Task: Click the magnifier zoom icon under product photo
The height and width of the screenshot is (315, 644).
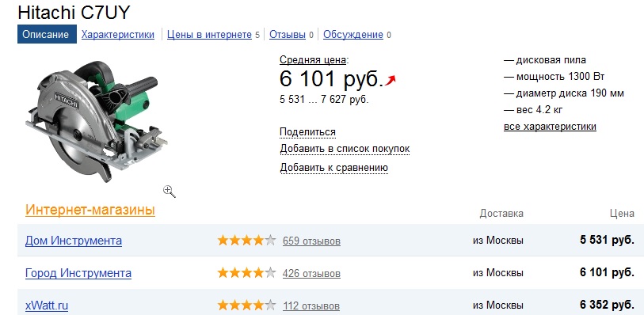Action: 170,191
